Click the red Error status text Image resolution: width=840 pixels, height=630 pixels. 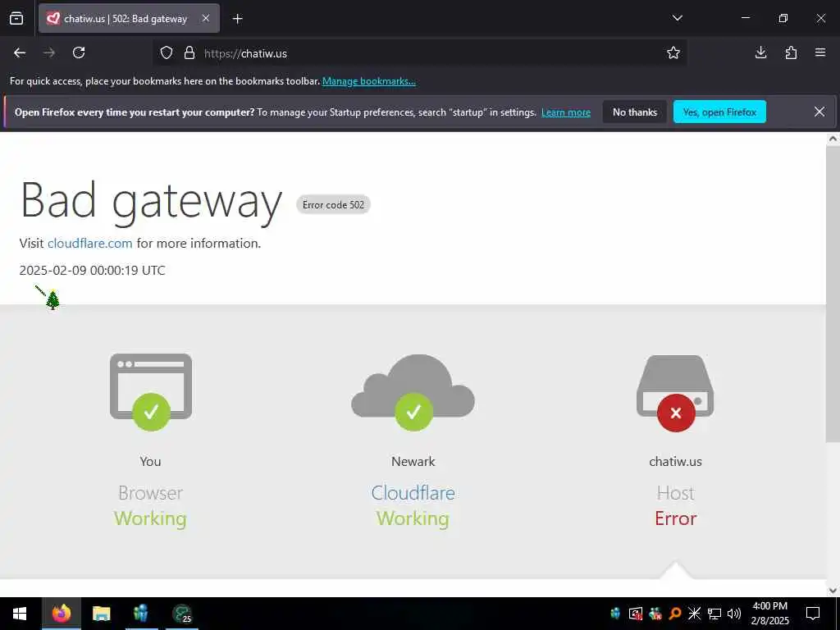(676, 518)
